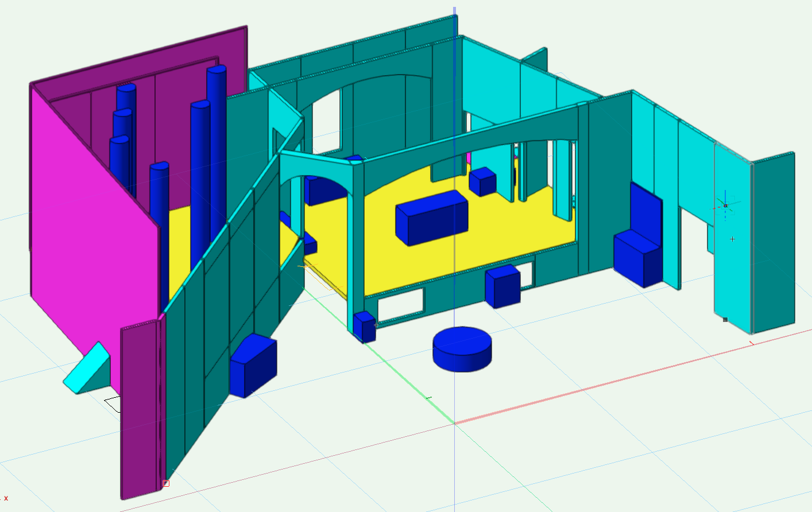The image size is (812, 512).
Task: Select the light cyan door panel at far right
Action: pos(733,238)
